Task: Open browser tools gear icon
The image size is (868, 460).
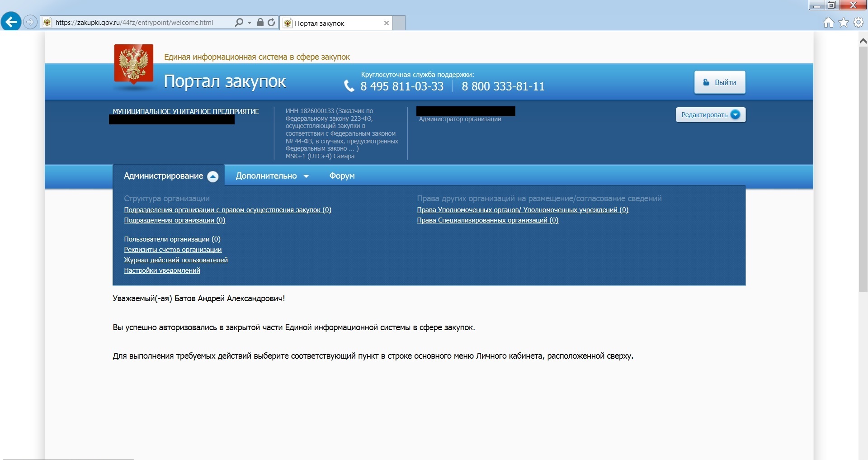Action: (x=858, y=22)
